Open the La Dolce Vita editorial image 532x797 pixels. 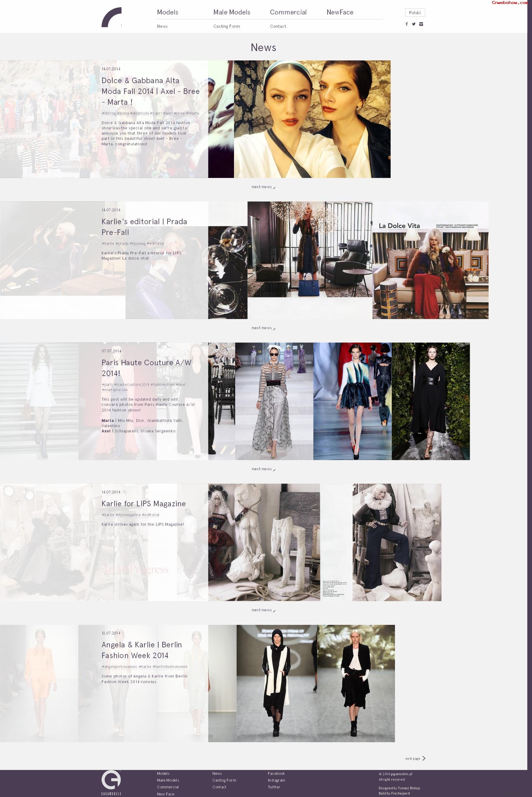pyautogui.click(x=430, y=260)
